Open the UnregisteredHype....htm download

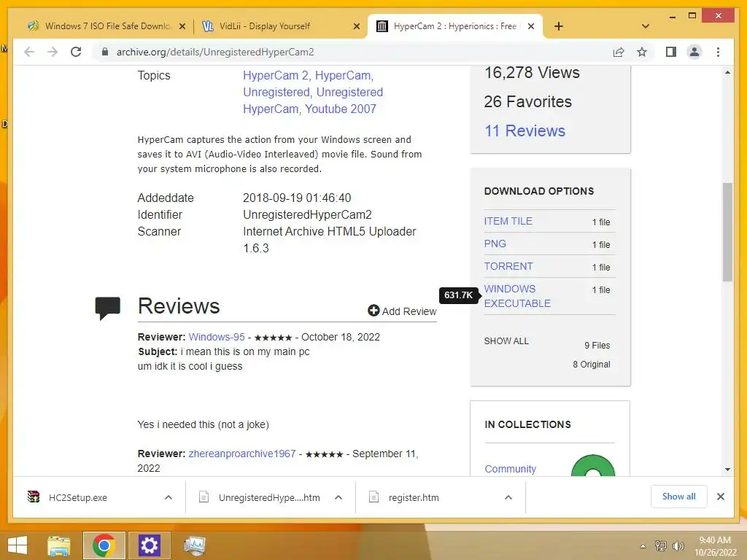point(260,497)
